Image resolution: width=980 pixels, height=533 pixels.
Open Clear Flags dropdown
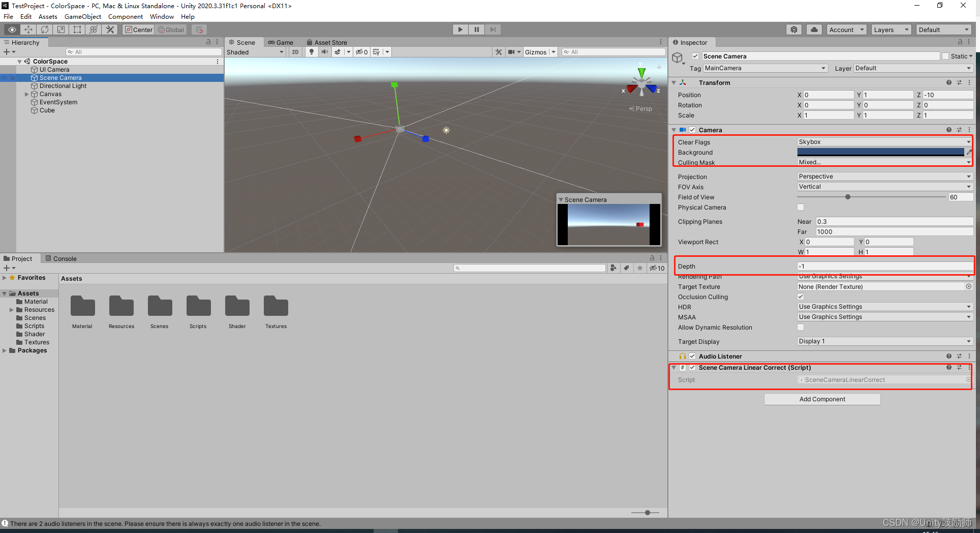(x=884, y=142)
